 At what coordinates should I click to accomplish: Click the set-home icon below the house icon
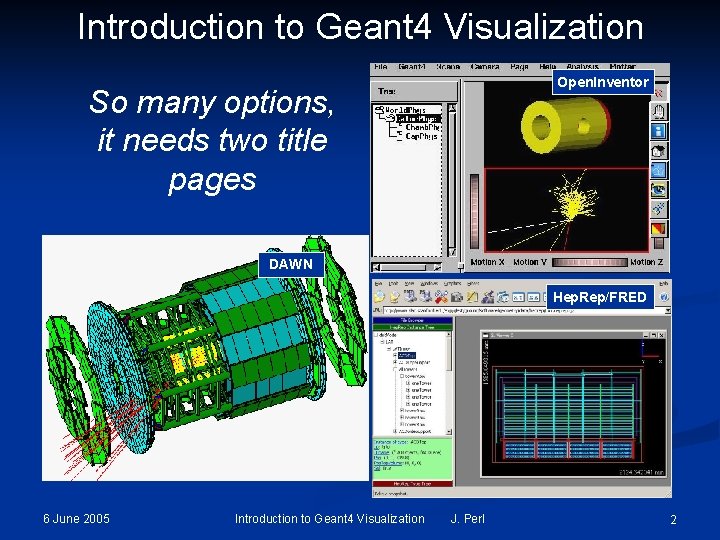point(658,170)
